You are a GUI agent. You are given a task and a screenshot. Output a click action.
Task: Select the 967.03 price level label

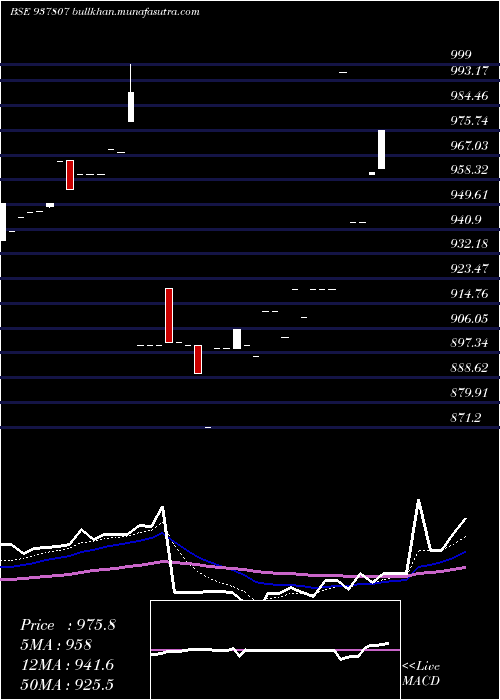(x=470, y=146)
